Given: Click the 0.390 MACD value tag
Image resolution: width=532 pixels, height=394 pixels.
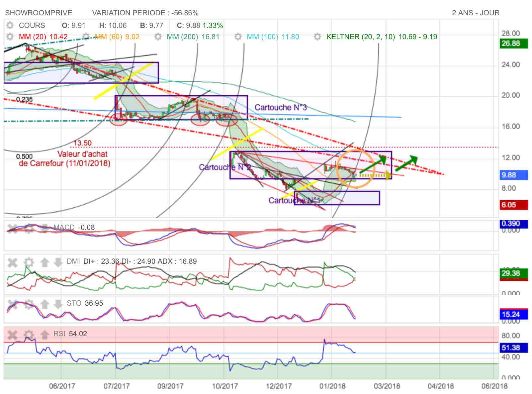Looking at the screenshot, I should [x=514, y=224].
